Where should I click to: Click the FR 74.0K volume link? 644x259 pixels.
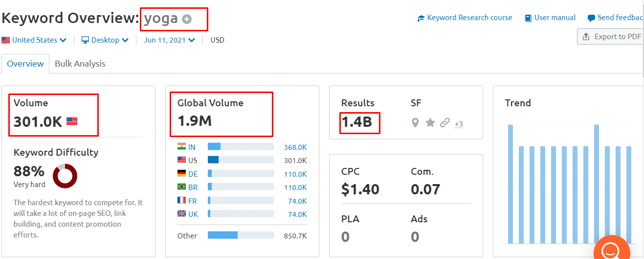[x=297, y=201]
